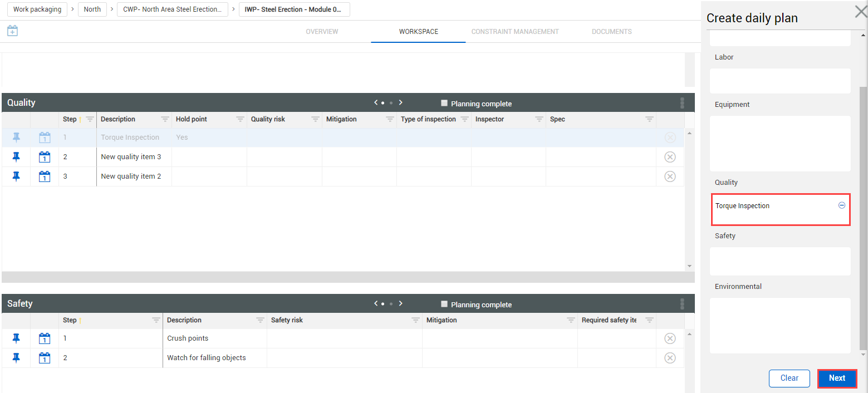The height and width of the screenshot is (393, 868).
Task: Click the Next button
Action: (836, 378)
